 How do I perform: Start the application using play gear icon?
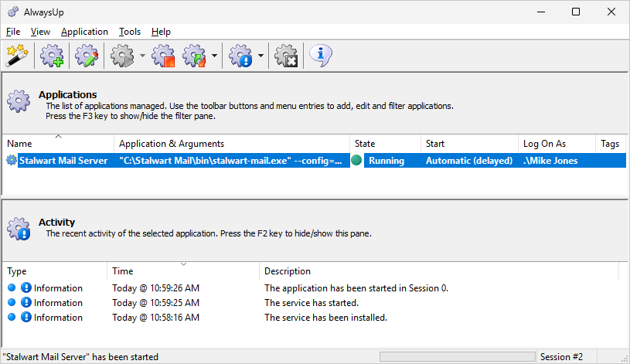(x=122, y=56)
